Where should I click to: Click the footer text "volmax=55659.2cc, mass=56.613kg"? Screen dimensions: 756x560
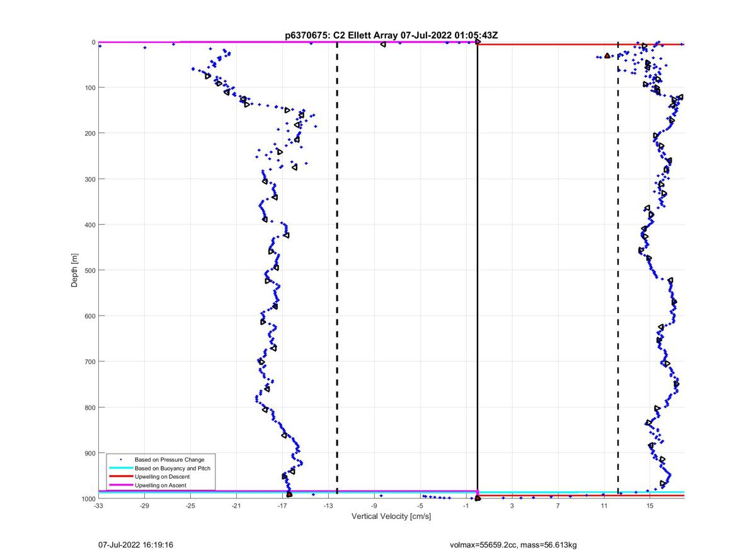point(513,544)
